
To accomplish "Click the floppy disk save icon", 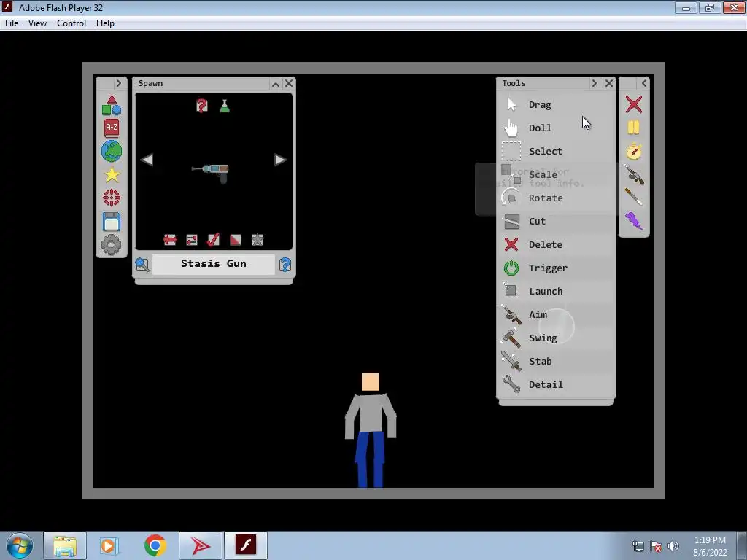I will (x=112, y=222).
